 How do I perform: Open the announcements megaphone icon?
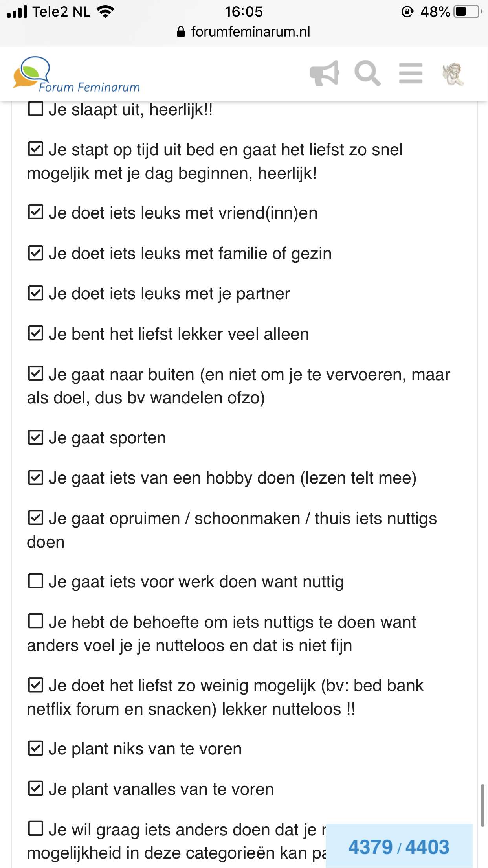[x=324, y=73]
